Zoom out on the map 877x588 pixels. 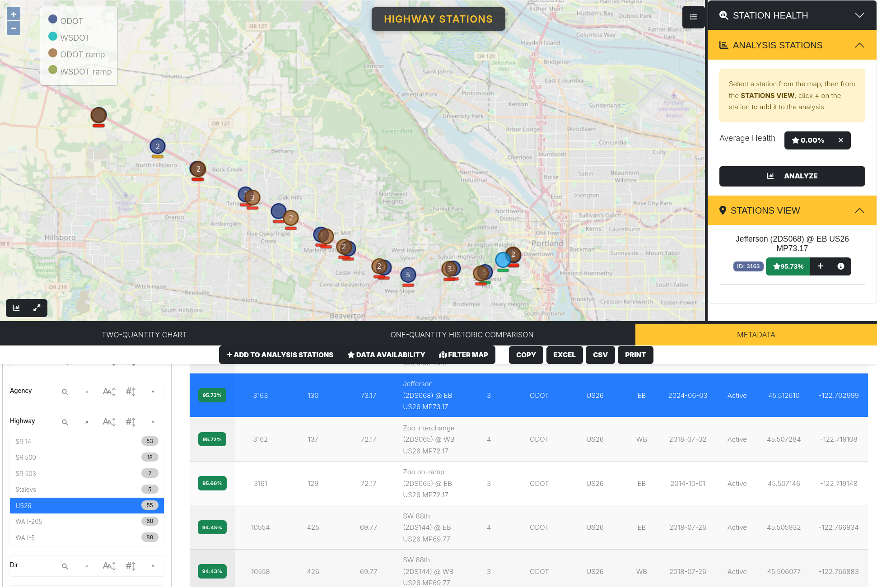14,28
